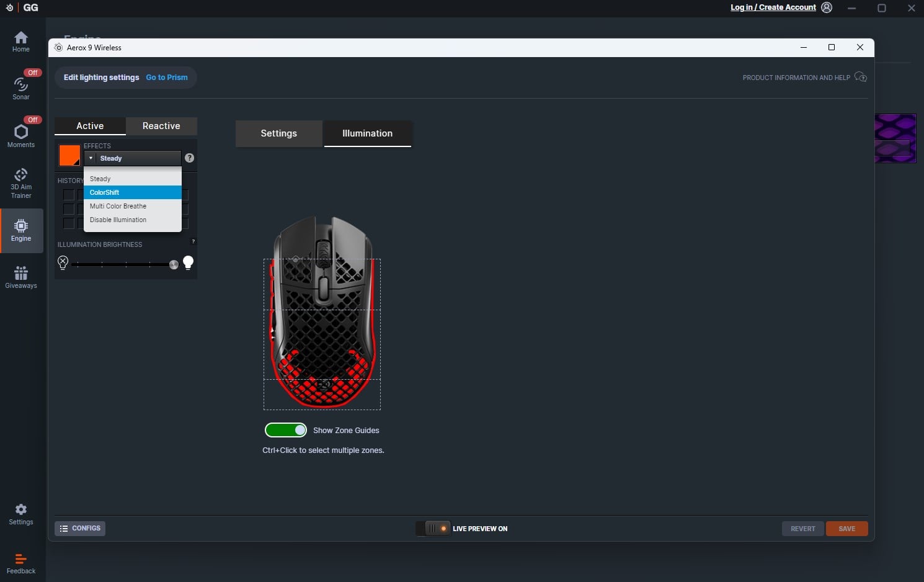Image resolution: width=924 pixels, height=582 pixels.
Task: Launch the 3D Aim Trainer
Action: [x=21, y=183]
